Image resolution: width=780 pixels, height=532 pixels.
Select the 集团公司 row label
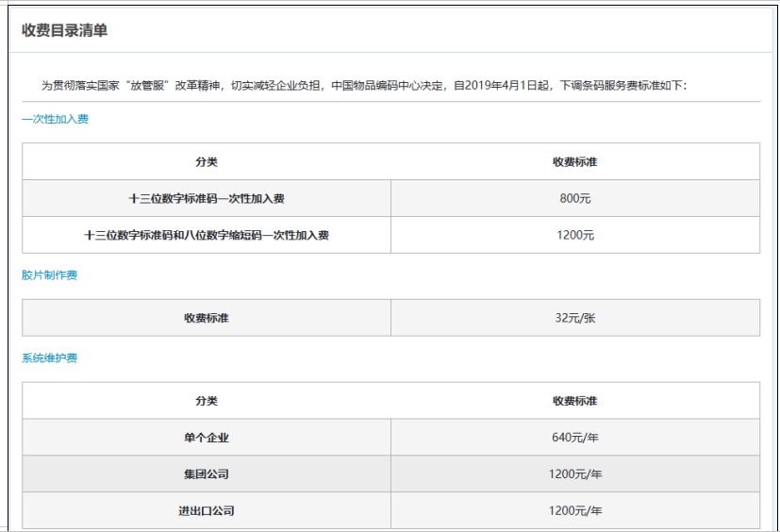207,474
